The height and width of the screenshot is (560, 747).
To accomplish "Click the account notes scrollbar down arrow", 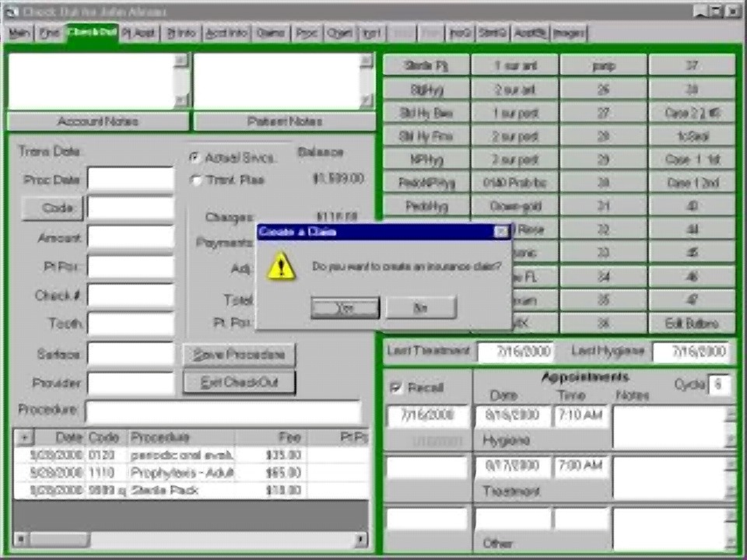I will coord(181,100).
